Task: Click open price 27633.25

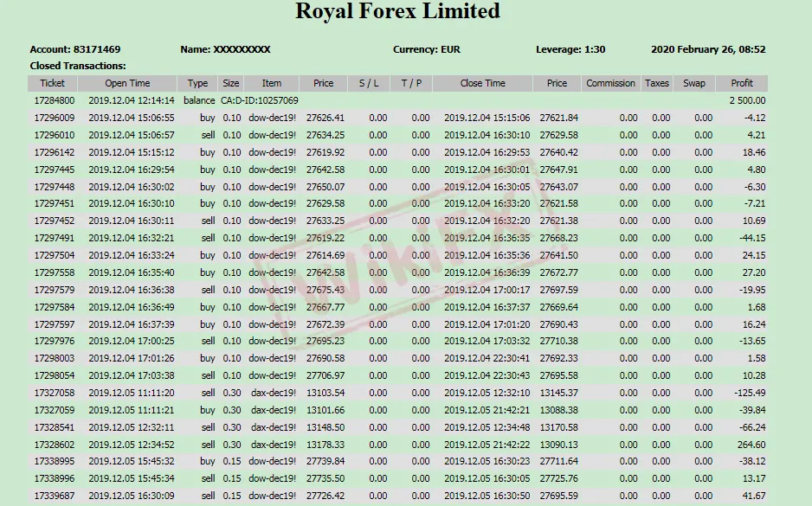Action: coord(325,221)
